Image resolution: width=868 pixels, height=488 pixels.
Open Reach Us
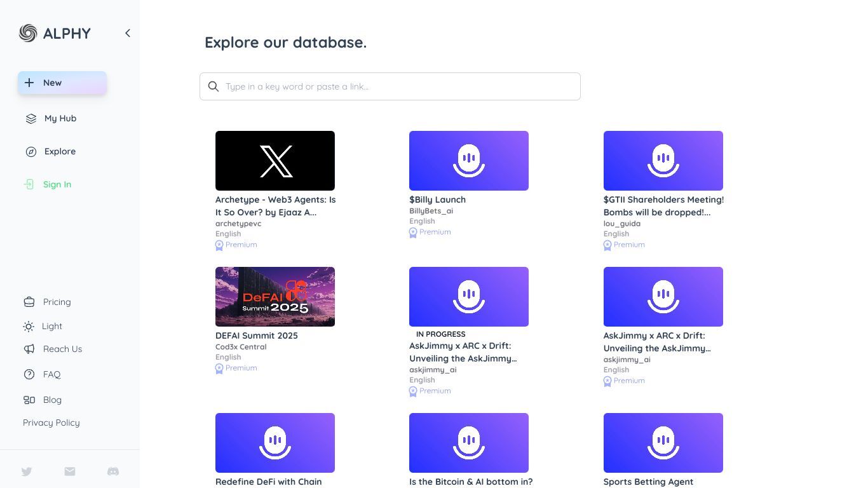[62, 349]
